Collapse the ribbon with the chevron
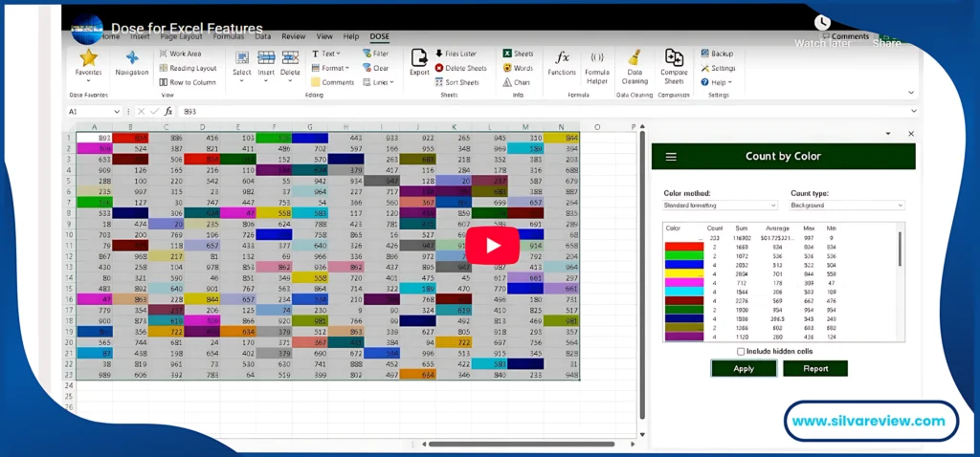Image resolution: width=980 pixels, height=457 pixels. (911, 93)
